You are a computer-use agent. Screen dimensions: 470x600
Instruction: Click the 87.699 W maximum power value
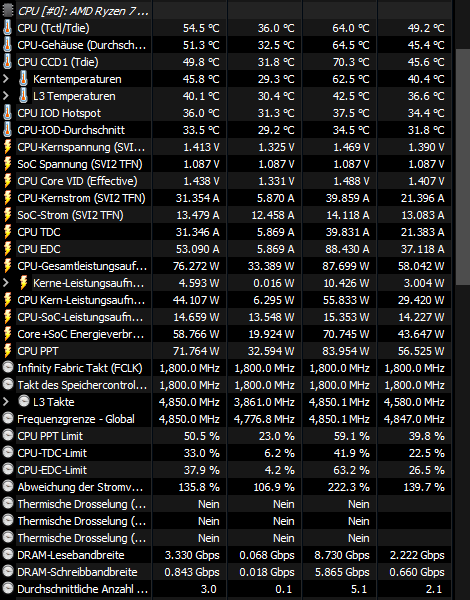coord(347,266)
